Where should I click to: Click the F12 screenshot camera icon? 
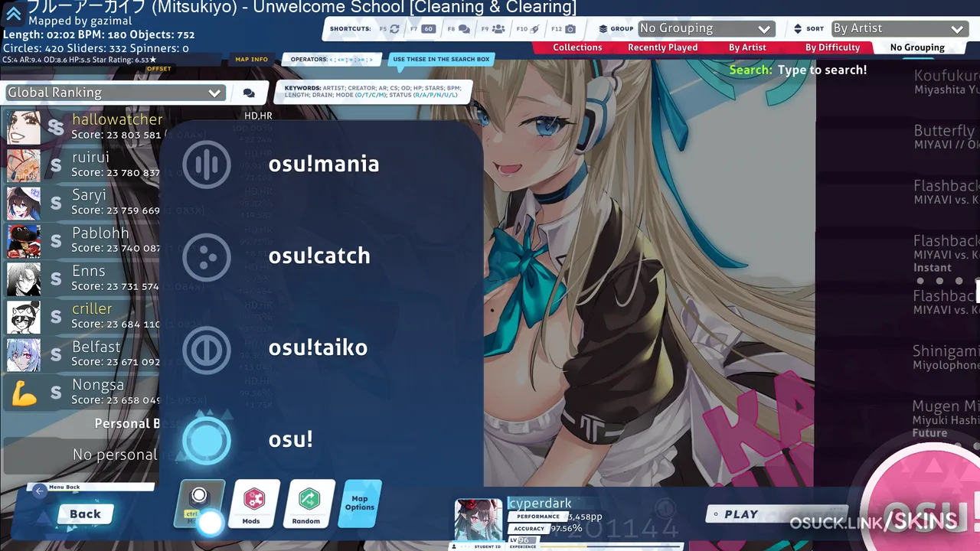coord(570,29)
